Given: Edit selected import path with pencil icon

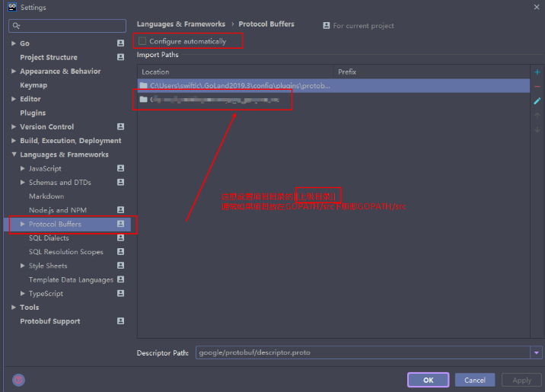Looking at the screenshot, I should pos(537,100).
